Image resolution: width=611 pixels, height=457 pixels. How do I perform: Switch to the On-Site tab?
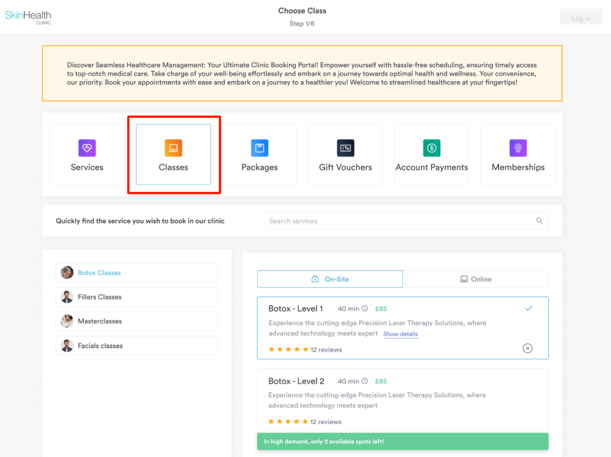tap(330, 279)
